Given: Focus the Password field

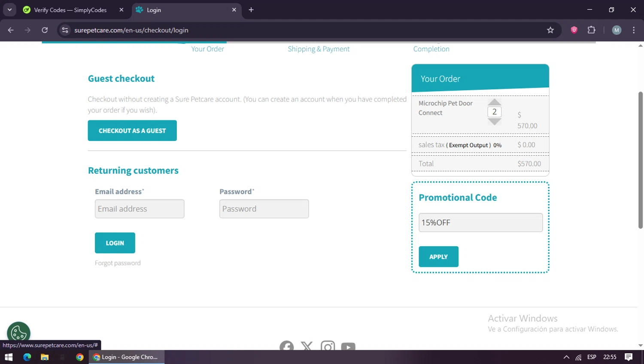Looking at the screenshot, I should (264, 209).
